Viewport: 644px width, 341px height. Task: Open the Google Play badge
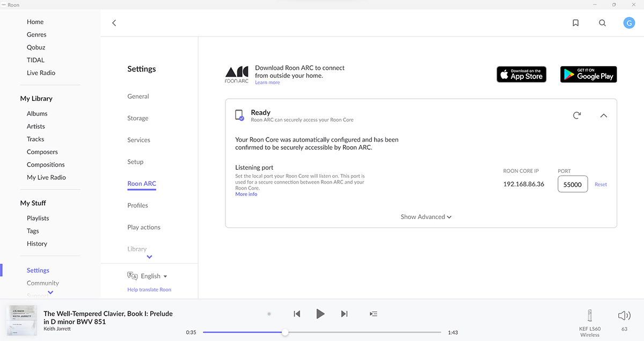pos(589,75)
